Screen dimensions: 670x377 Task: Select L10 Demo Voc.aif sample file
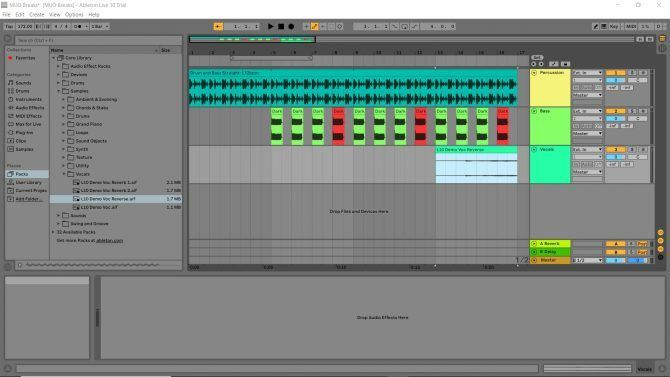[99, 207]
